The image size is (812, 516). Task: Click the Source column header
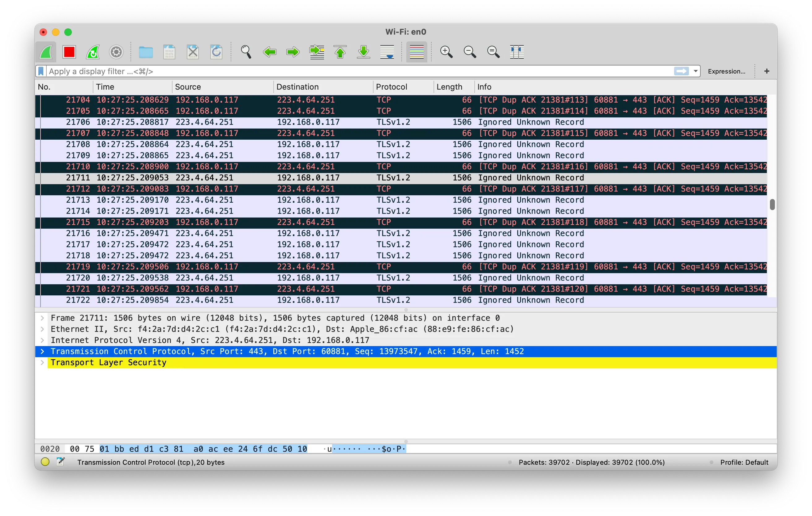[188, 87]
